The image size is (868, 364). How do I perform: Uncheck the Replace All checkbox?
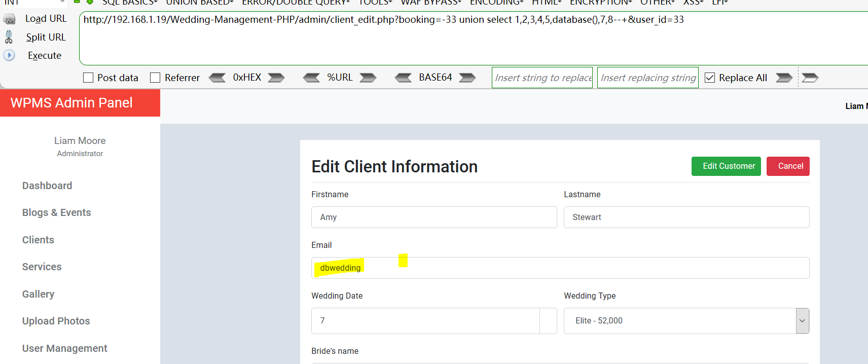pyautogui.click(x=710, y=78)
